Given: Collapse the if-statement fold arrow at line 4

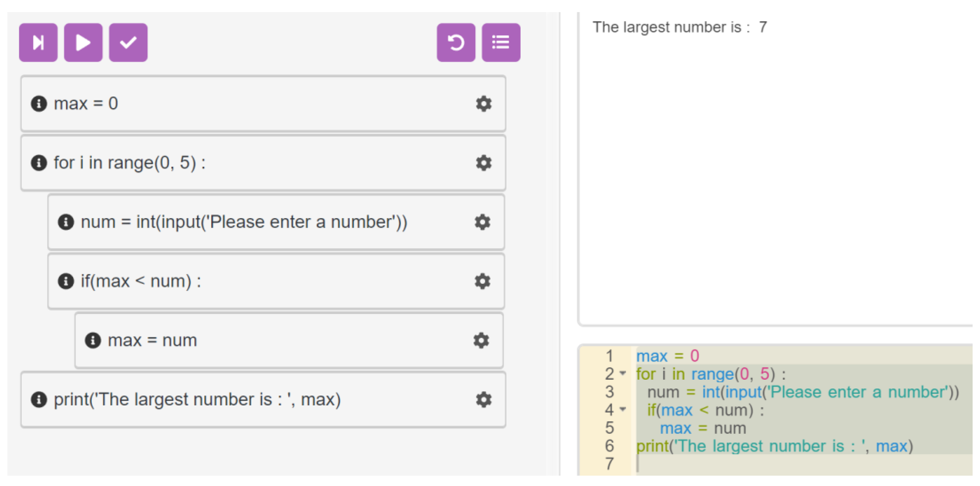Looking at the screenshot, I should [623, 409].
